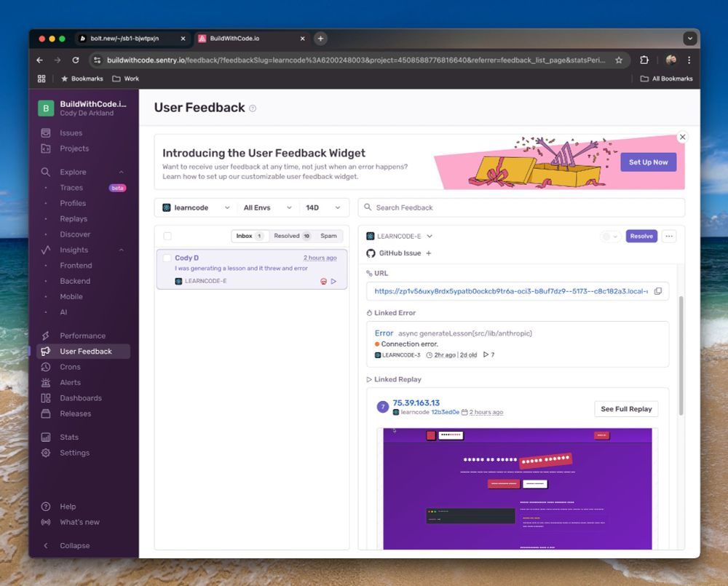Switch to the bolt.new browser tab
Screen dimensions: 728x586
point(132,39)
